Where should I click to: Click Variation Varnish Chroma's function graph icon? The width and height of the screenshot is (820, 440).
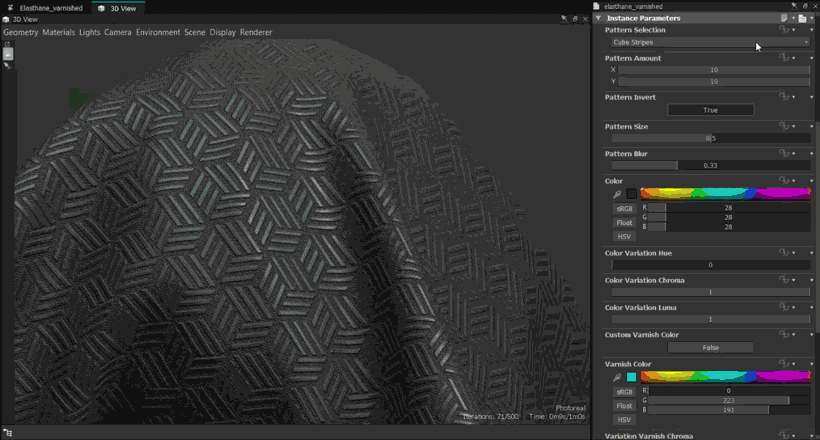[x=784, y=435]
